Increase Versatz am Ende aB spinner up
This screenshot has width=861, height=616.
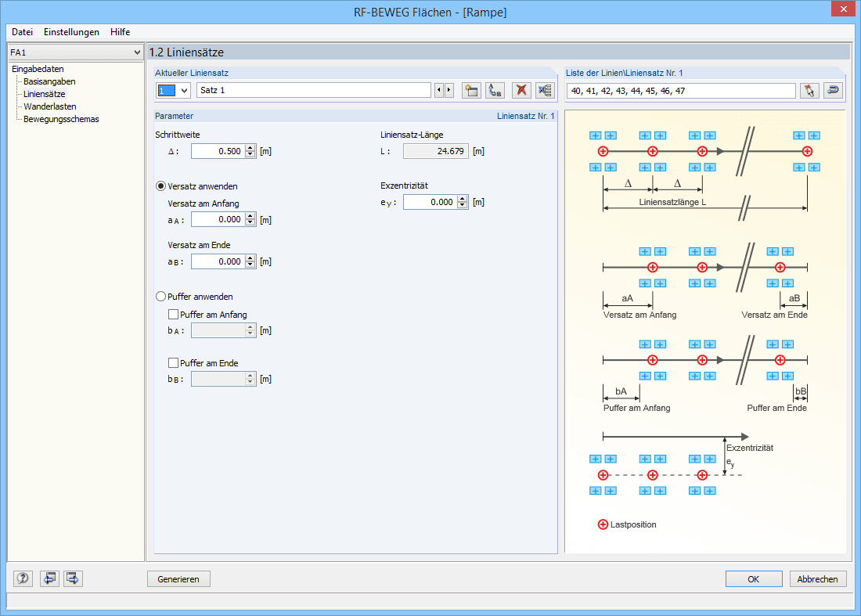[250, 258]
